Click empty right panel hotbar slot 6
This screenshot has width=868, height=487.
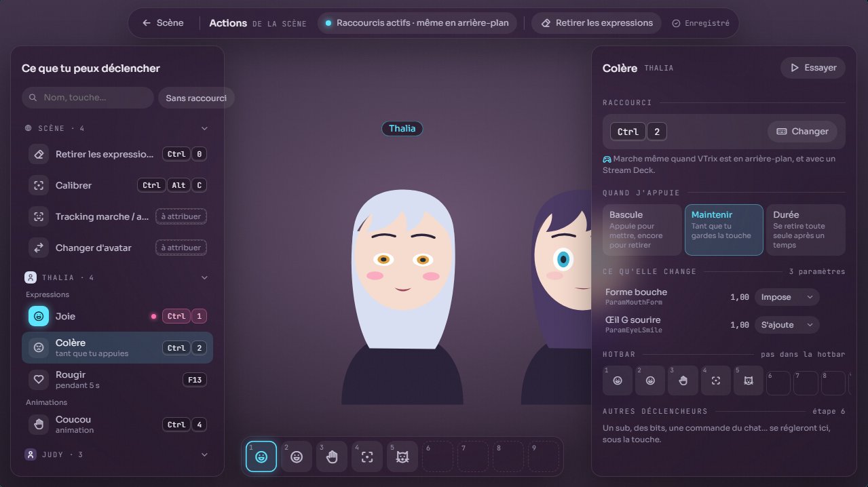778,383
